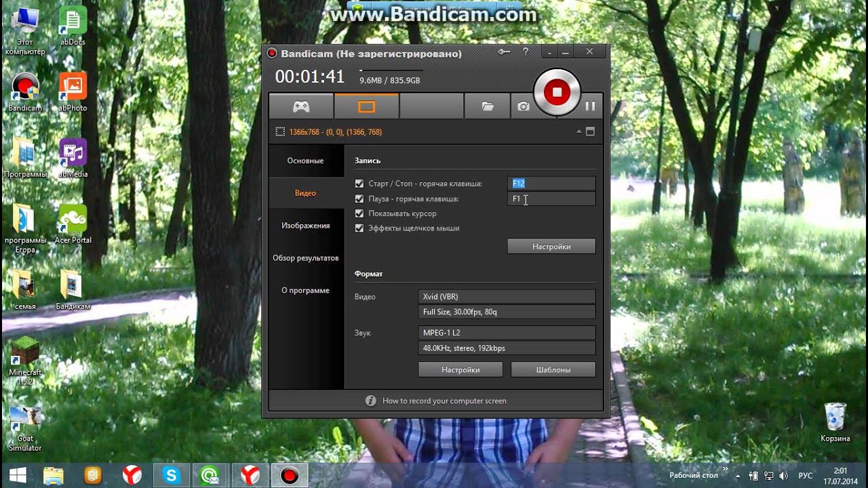The image size is (868, 488).
Task: Open the О программе tab
Action: (x=305, y=291)
